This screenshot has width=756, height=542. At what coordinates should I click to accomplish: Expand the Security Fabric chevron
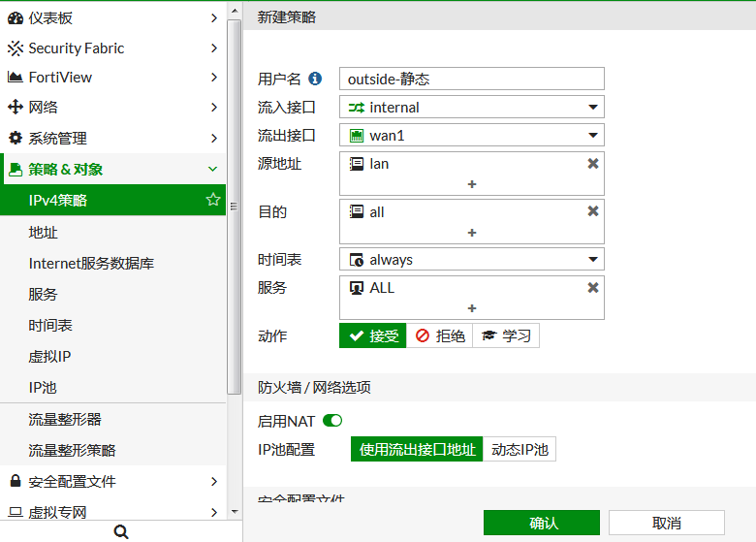coord(214,48)
